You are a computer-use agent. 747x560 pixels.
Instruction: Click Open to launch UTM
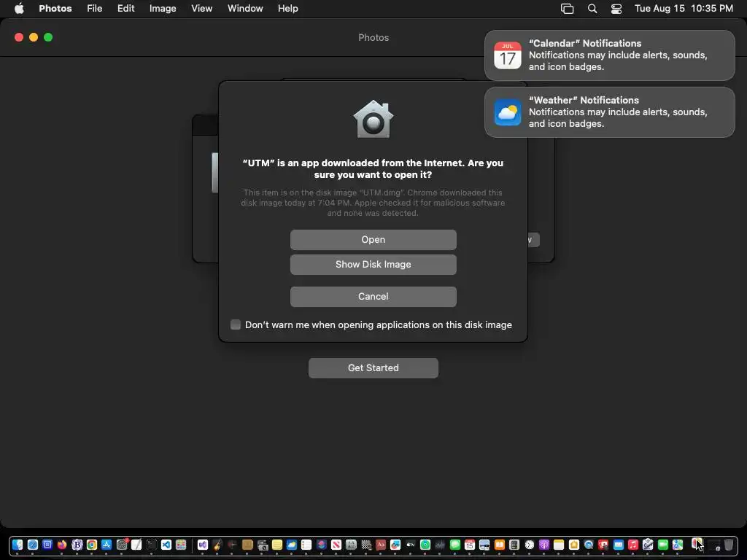(x=373, y=239)
